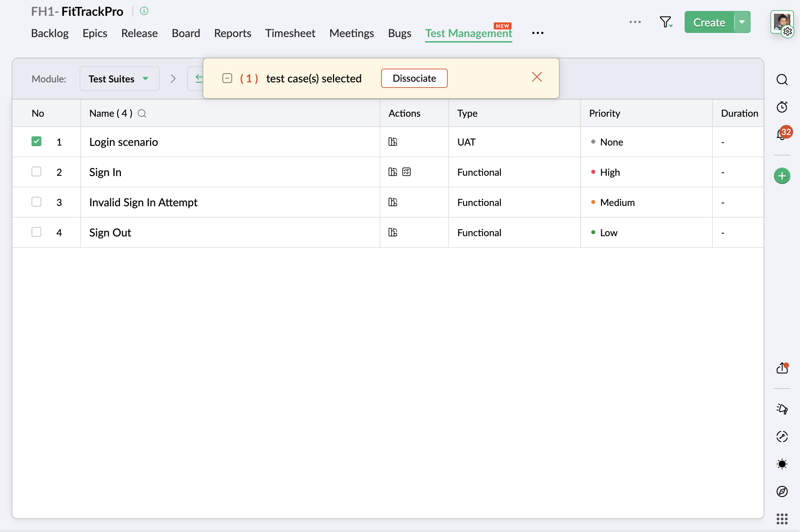
Task: Toggle the theme sun icon
Action: (782, 464)
